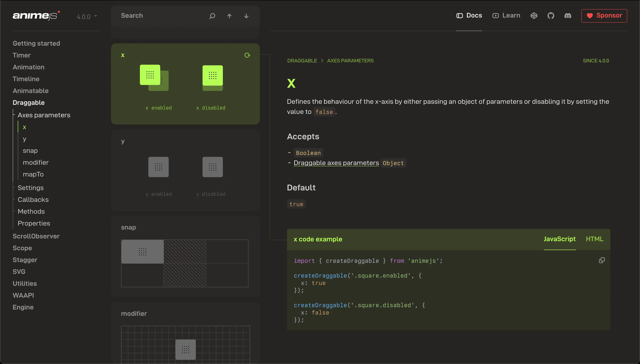Switch to HTML code tab
Viewport: 640px width, 364px height.
[x=594, y=239]
